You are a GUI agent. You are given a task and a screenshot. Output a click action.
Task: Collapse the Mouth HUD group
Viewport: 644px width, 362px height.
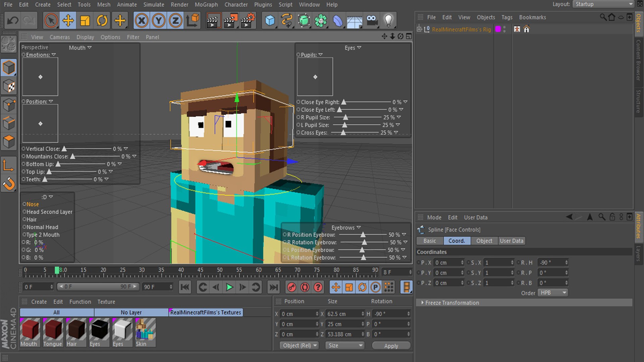tap(89, 48)
